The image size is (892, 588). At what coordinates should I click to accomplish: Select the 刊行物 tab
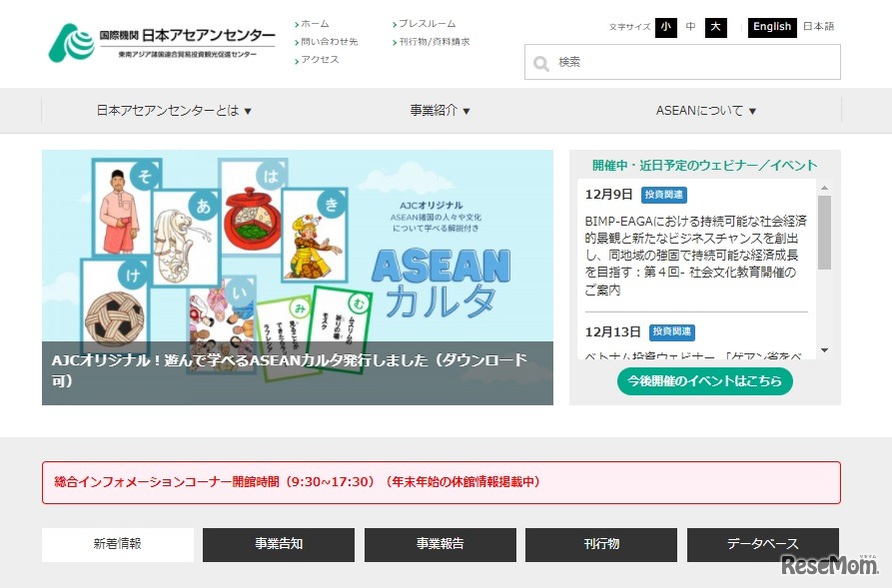(x=601, y=544)
